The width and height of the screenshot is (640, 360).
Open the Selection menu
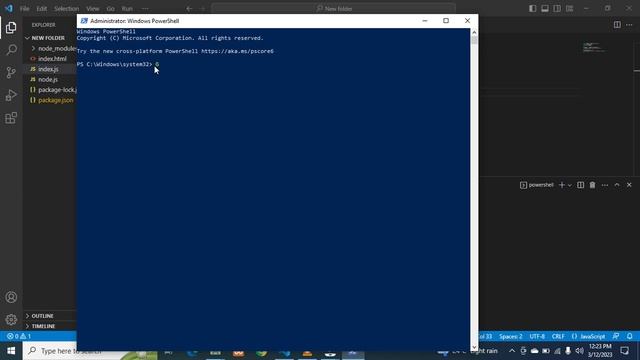pyautogui.click(x=67, y=9)
